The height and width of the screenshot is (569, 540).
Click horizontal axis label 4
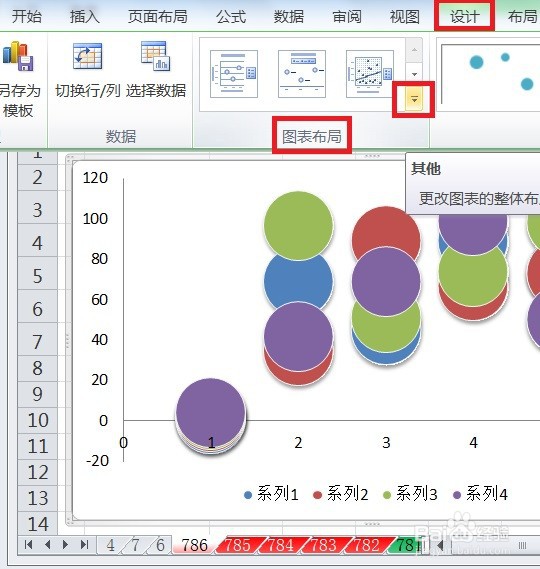coord(474,443)
